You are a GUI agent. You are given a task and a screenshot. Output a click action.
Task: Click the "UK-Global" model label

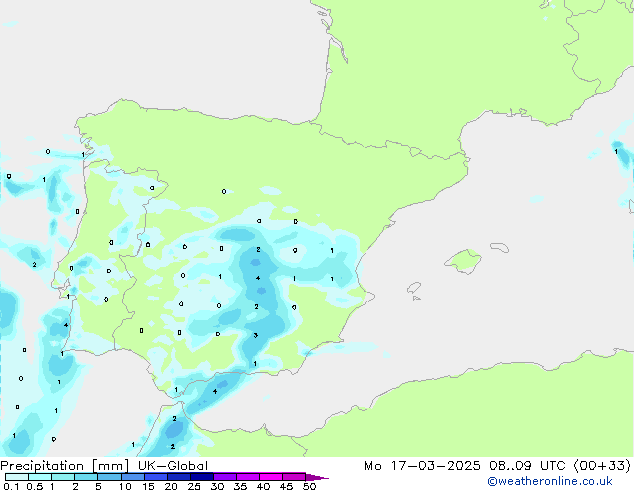pyautogui.click(x=173, y=466)
